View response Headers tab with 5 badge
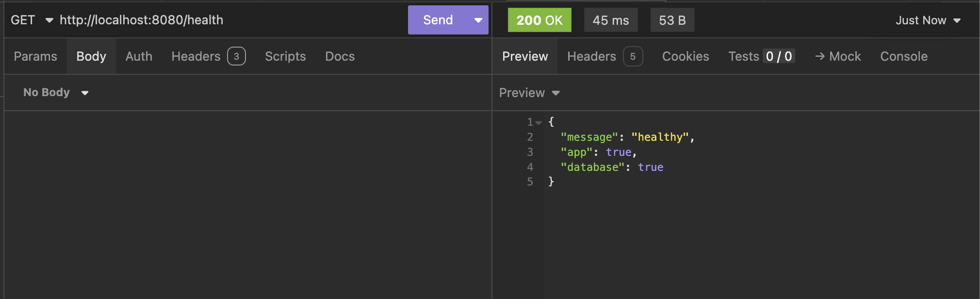This screenshot has height=299, width=980. click(x=604, y=56)
